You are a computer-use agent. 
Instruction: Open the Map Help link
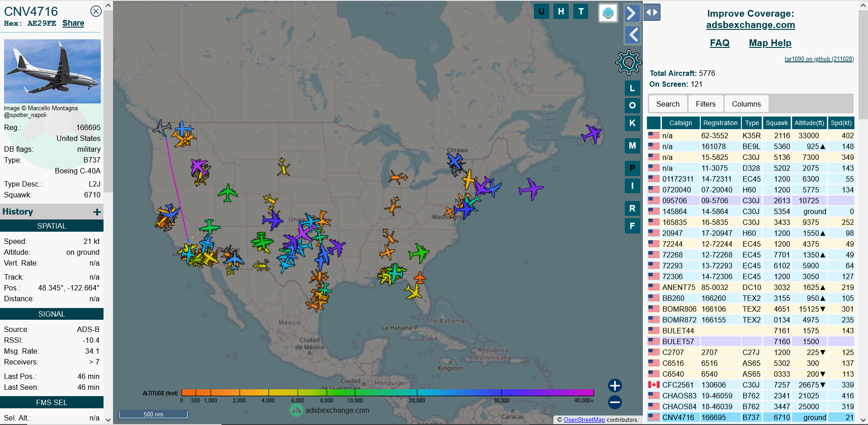770,43
